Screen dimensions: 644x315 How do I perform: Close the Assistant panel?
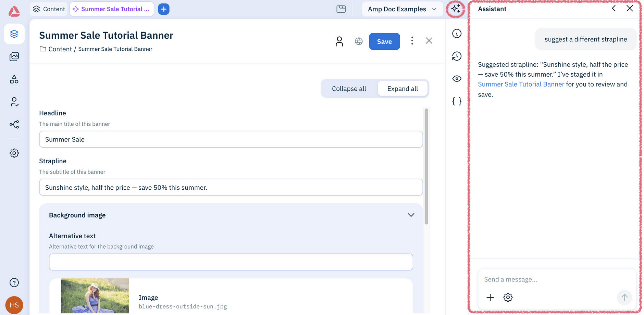coord(630,9)
